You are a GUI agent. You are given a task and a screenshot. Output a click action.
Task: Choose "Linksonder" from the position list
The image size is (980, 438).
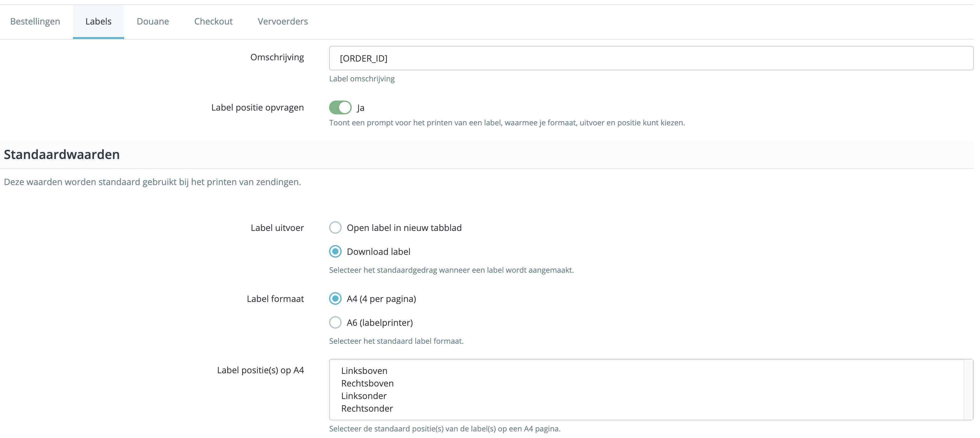[x=364, y=396]
